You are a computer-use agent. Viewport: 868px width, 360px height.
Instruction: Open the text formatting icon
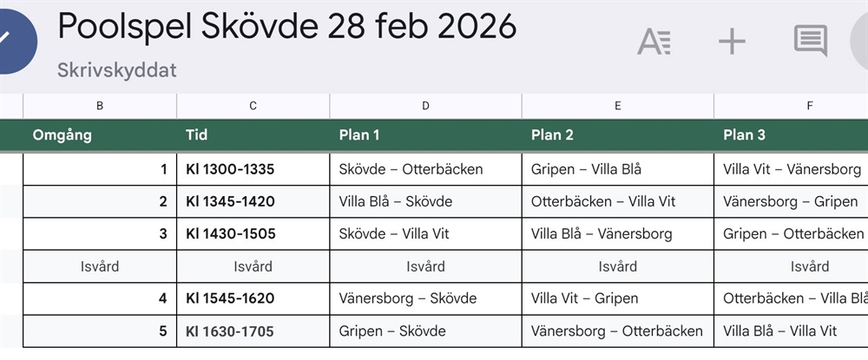click(x=654, y=41)
